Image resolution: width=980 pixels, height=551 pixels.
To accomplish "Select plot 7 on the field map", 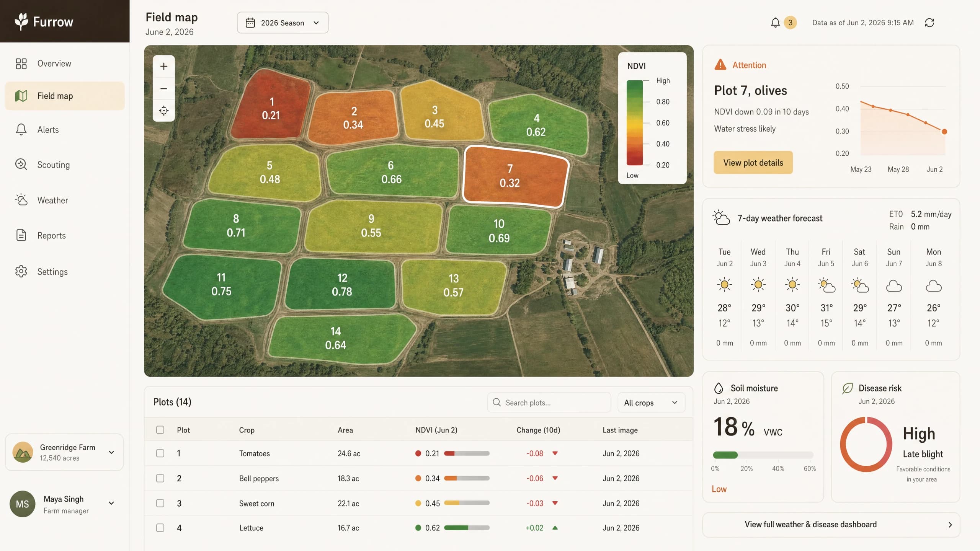I will tap(515, 177).
